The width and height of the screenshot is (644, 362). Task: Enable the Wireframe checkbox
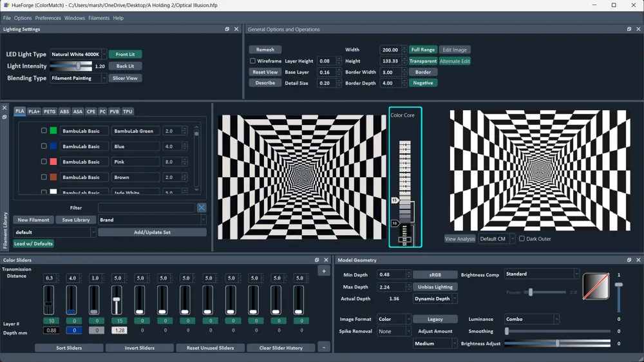click(x=252, y=61)
